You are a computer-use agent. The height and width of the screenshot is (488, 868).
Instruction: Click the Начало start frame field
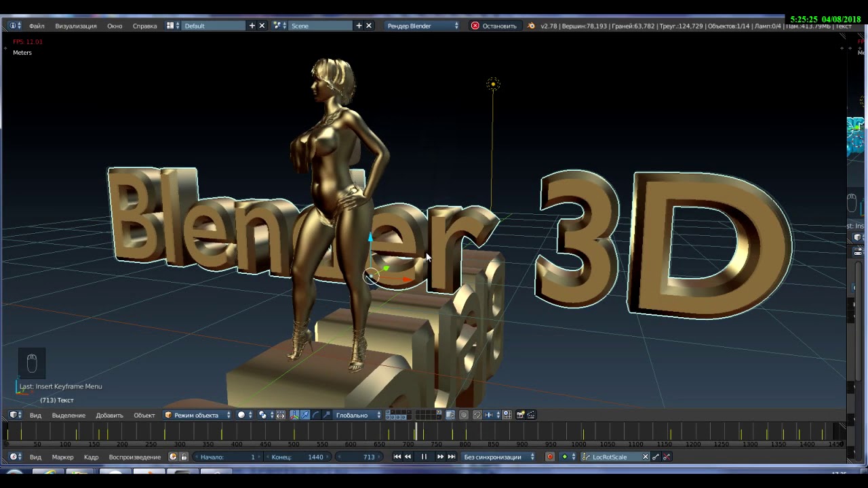coord(227,457)
